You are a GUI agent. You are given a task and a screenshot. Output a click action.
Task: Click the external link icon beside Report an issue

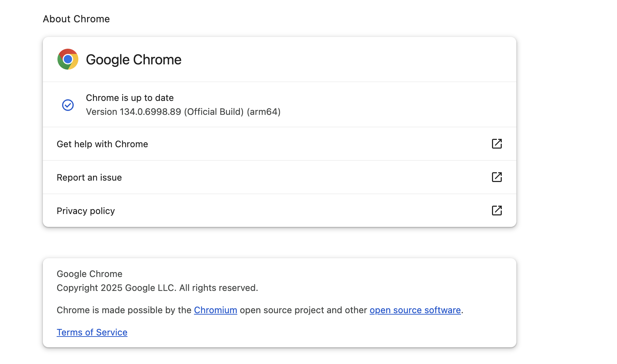[x=497, y=177]
